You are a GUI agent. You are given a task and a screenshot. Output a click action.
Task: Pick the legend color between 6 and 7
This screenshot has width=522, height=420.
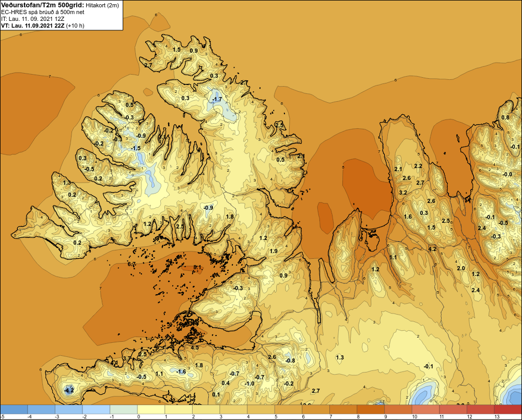[x=316, y=409]
